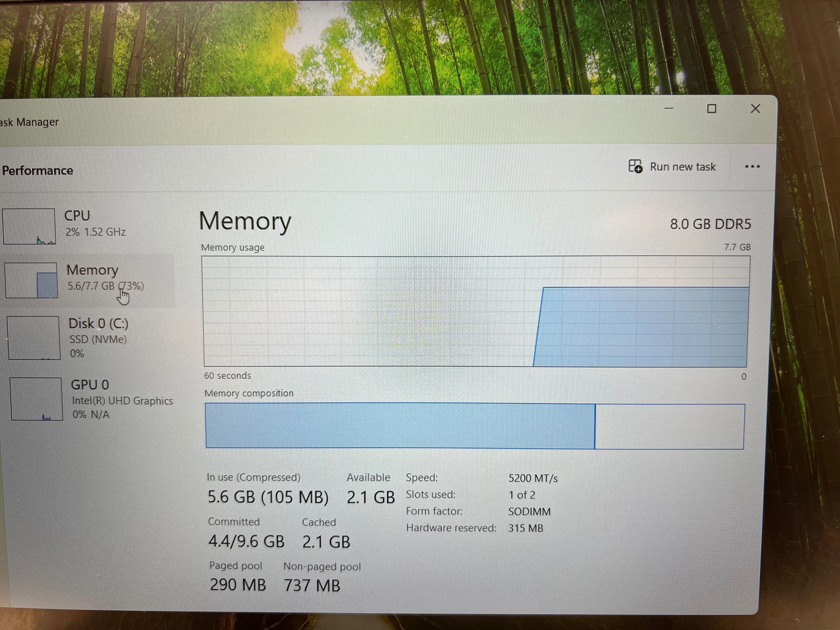
Task: Open Disk 0 (C:) mini graph
Action: tap(34, 338)
